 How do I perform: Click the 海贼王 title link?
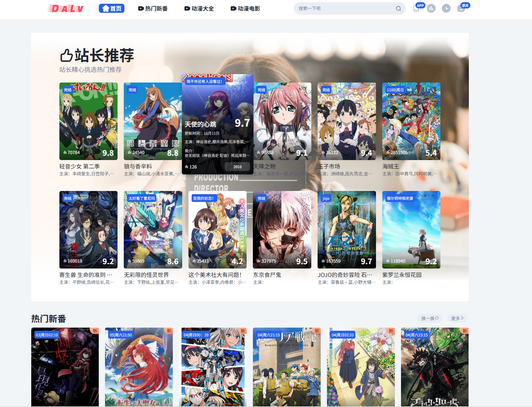(x=391, y=166)
